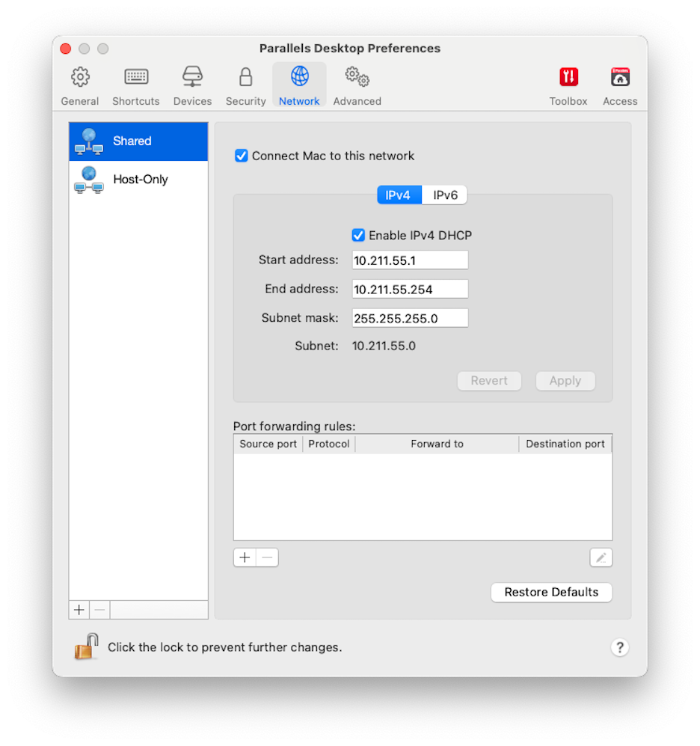Switch to the IPv6 tab

[x=444, y=195]
